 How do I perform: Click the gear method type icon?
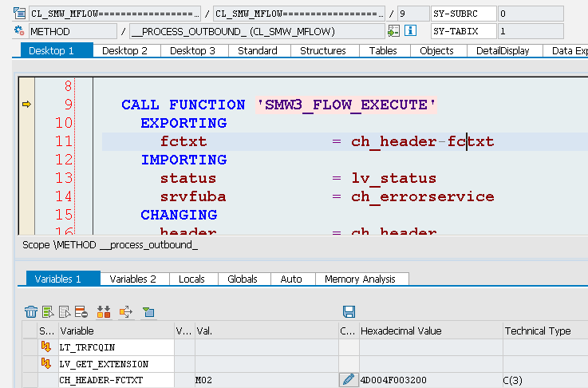tap(19, 31)
